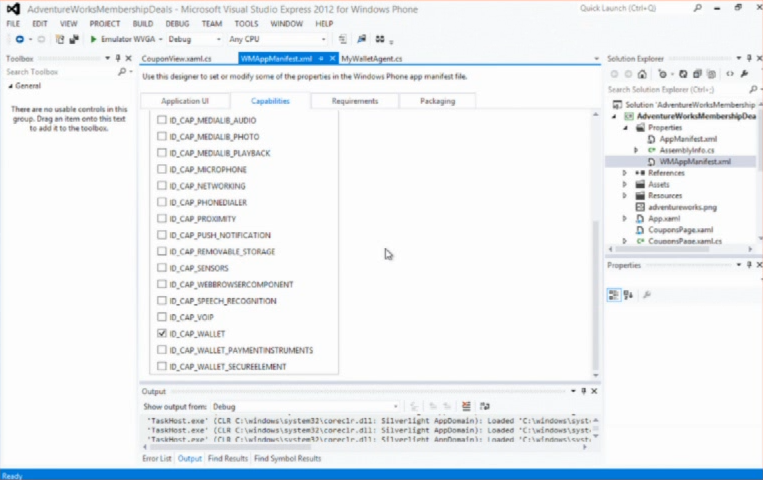Pin the Output panel
The width and height of the screenshot is (763, 480).
click(583, 391)
